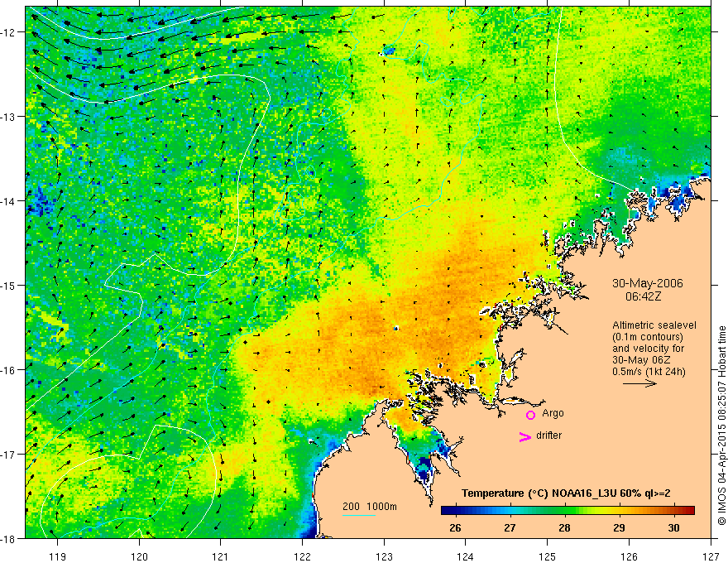728x563 pixels.
Task: Click latitude axis label -12
Action: (8, 32)
